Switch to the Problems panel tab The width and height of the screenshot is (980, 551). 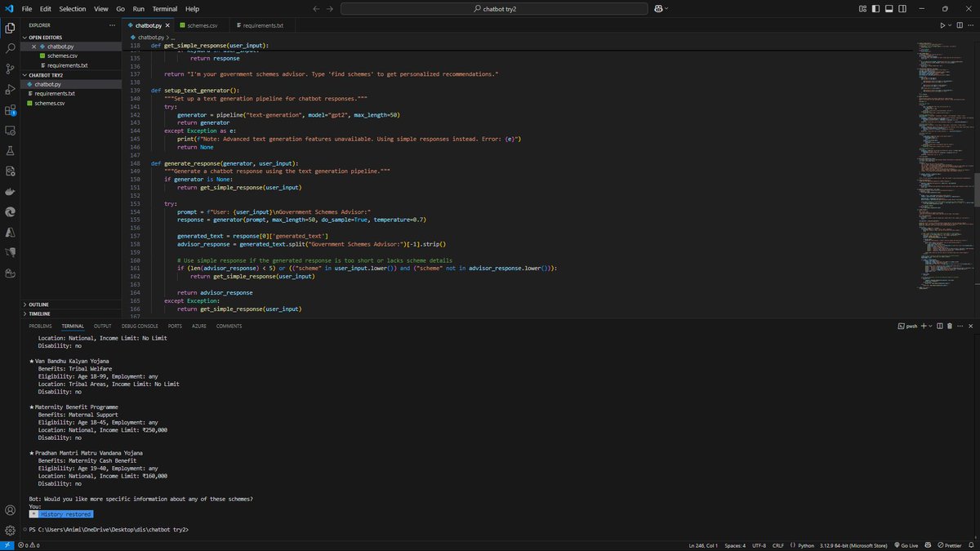(x=40, y=326)
